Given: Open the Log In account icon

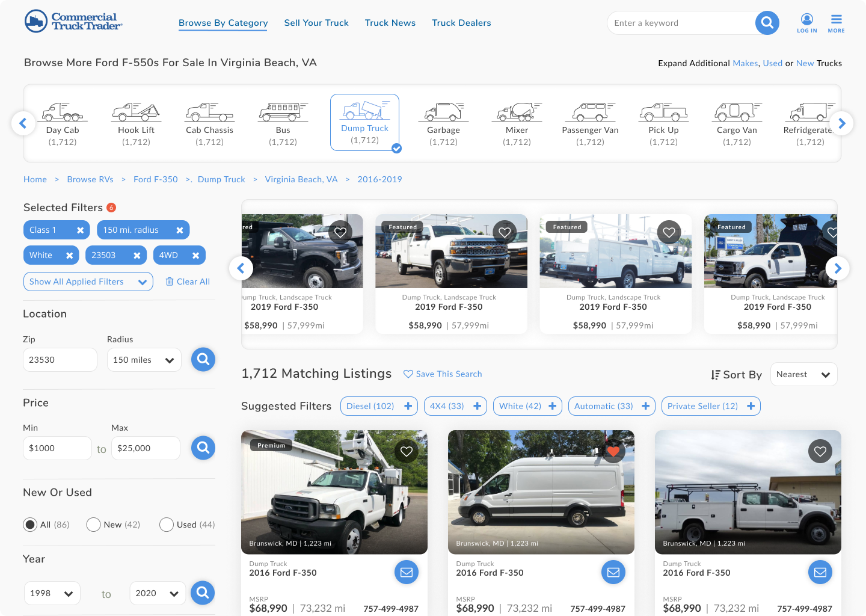Looking at the screenshot, I should [x=807, y=23].
